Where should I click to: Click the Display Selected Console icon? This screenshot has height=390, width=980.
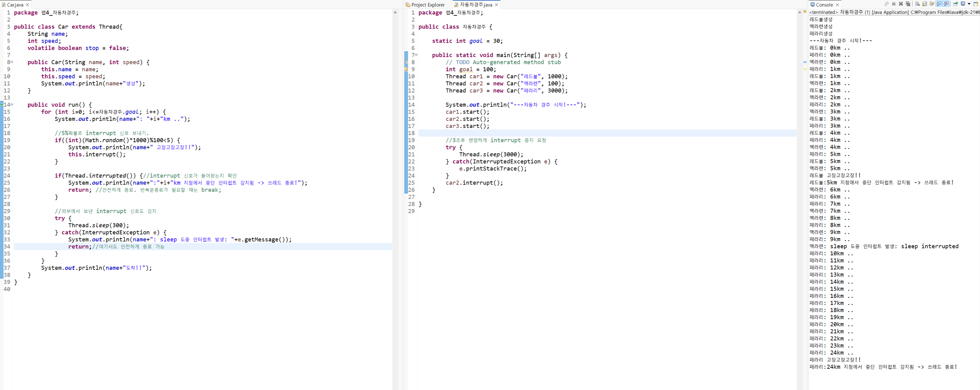pyautogui.click(x=963, y=4)
